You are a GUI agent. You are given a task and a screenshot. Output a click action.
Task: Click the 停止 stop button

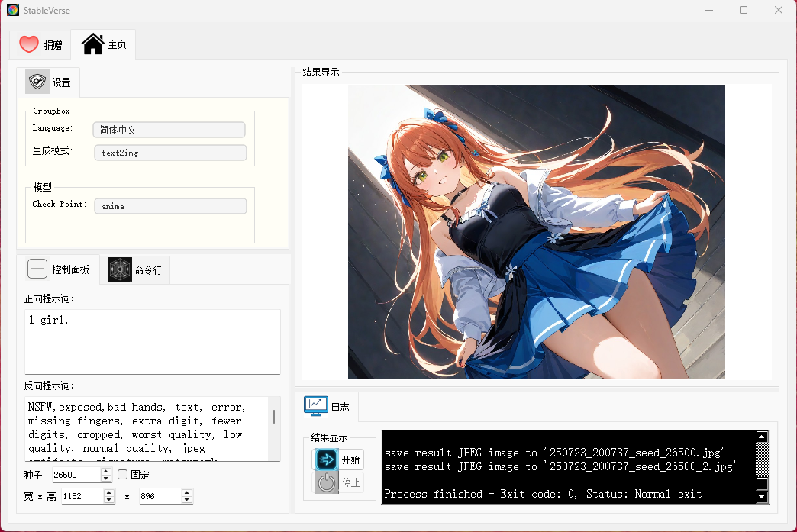(338, 482)
